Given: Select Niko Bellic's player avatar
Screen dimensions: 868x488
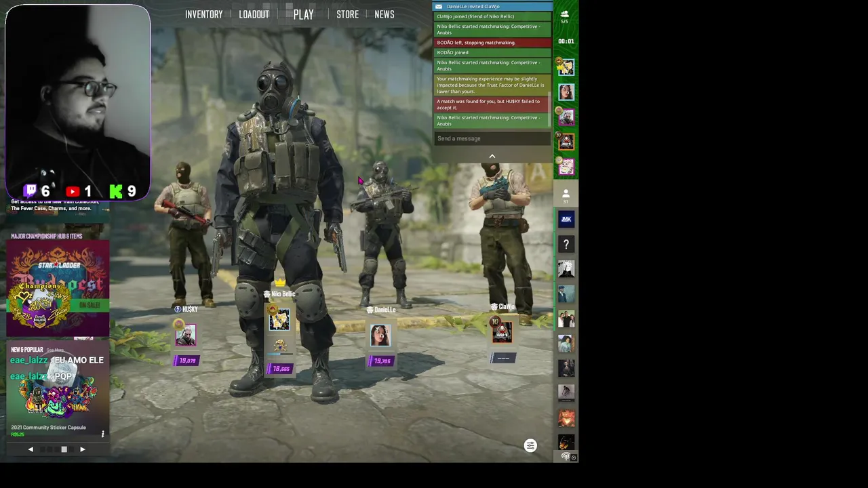Looking at the screenshot, I should pos(279,319).
